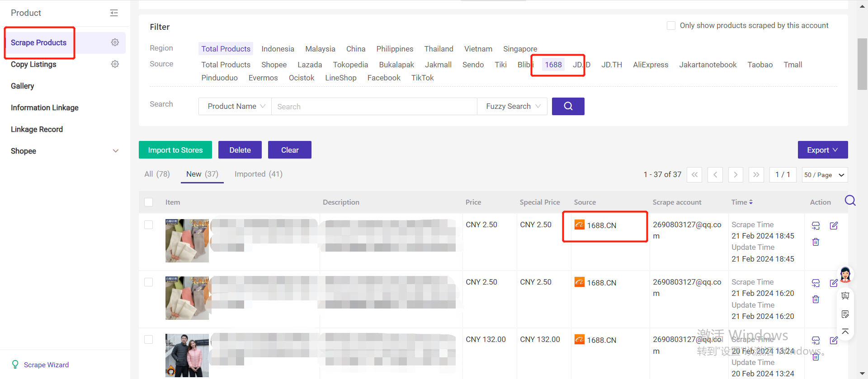Open Fuzzy Search mode dropdown
The width and height of the screenshot is (868, 379).
point(513,106)
